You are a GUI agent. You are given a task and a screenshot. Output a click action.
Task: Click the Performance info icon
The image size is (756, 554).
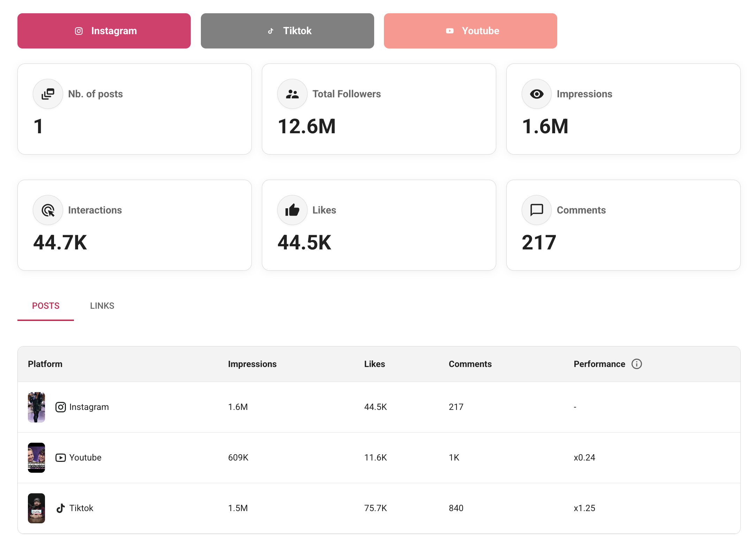coord(636,364)
